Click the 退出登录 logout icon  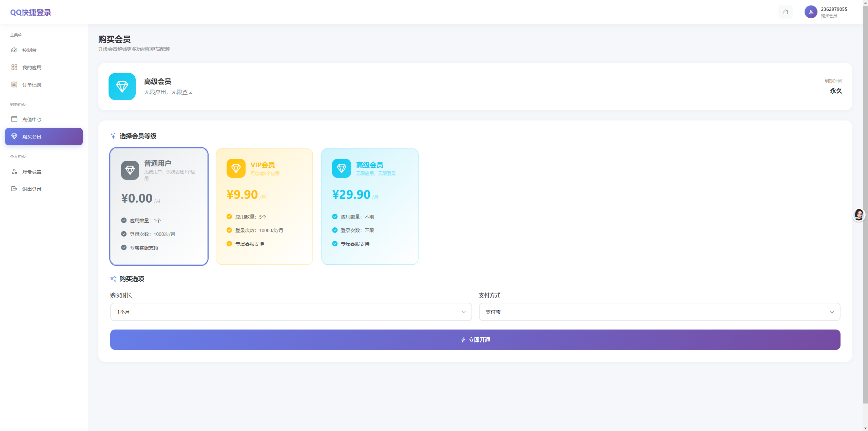[14, 189]
